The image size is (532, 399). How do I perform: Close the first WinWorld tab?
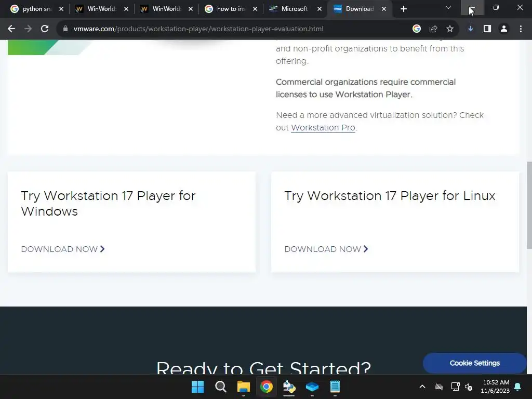click(126, 9)
